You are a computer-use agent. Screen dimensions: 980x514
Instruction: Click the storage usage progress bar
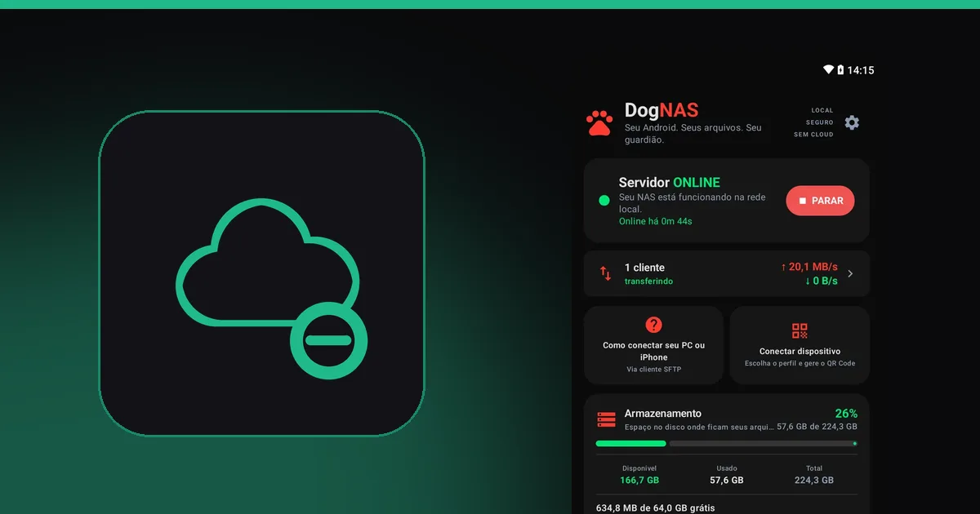point(726,444)
